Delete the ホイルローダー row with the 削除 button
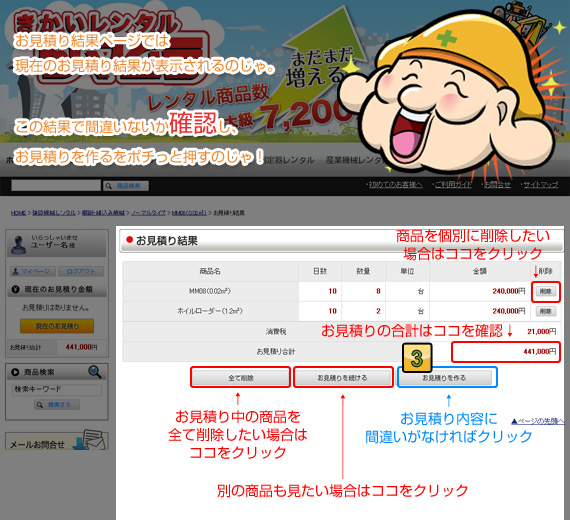Viewport: 570px width, 520px height. pos(546,311)
